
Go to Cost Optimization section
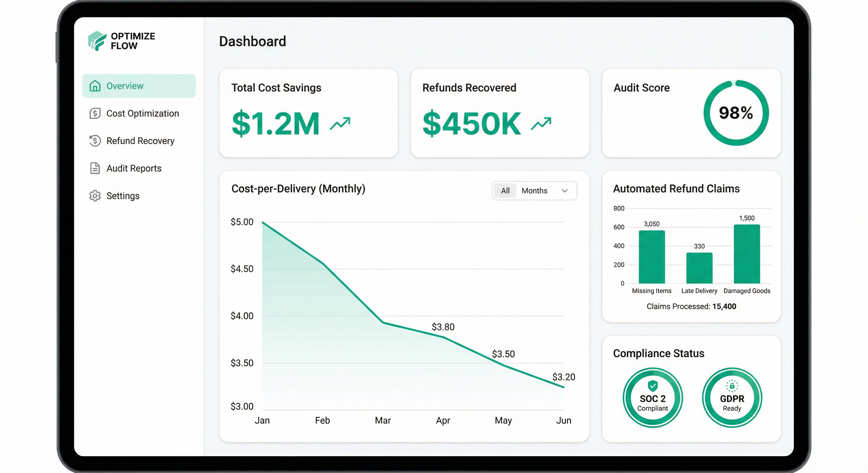(x=142, y=113)
